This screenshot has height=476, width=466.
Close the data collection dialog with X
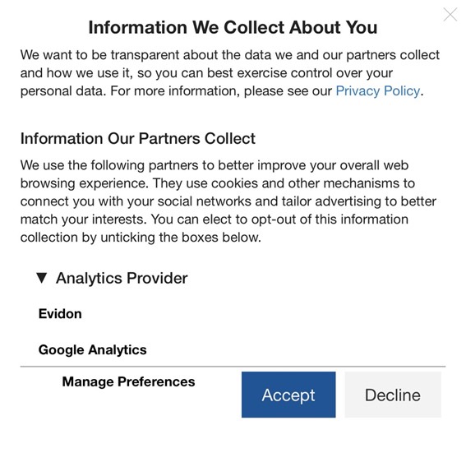pyautogui.click(x=450, y=15)
